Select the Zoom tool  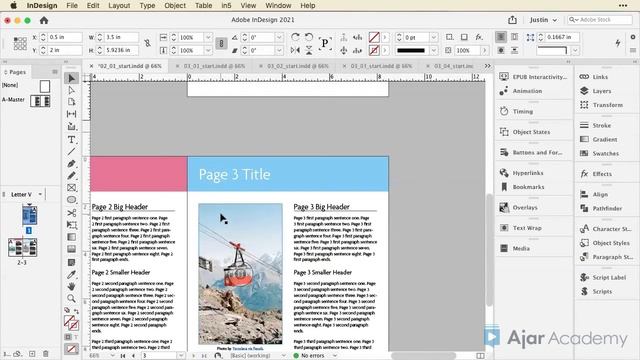coord(71,298)
